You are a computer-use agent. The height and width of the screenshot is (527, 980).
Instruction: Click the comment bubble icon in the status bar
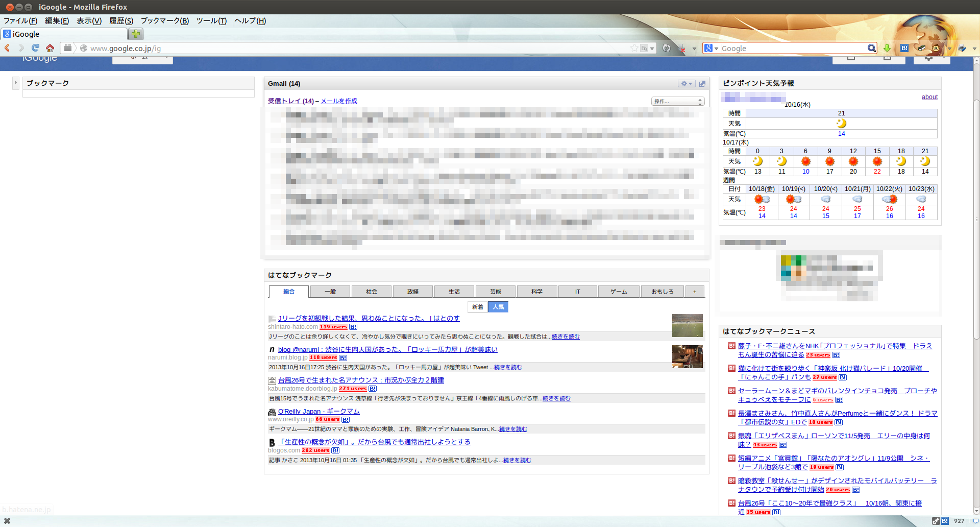tap(975, 521)
